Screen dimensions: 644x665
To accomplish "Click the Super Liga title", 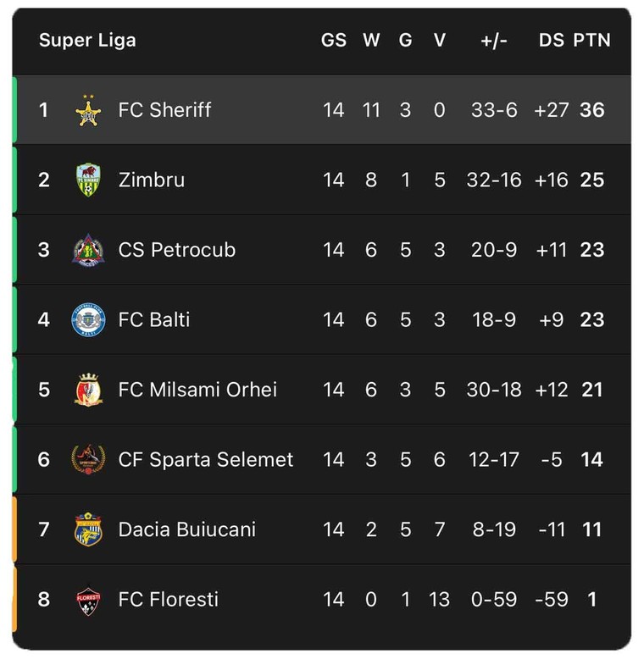I will click(x=87, y=41).
